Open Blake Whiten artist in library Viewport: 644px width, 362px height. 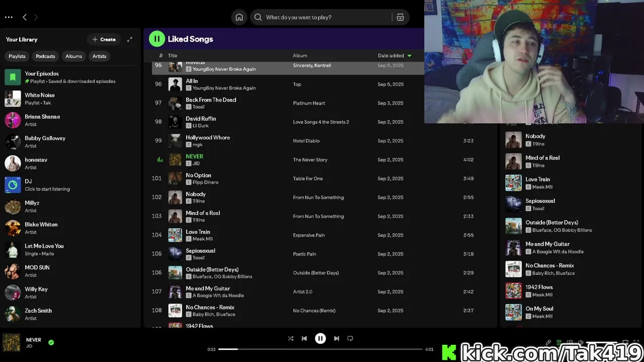pyautogui.click(x=70, y=228)
